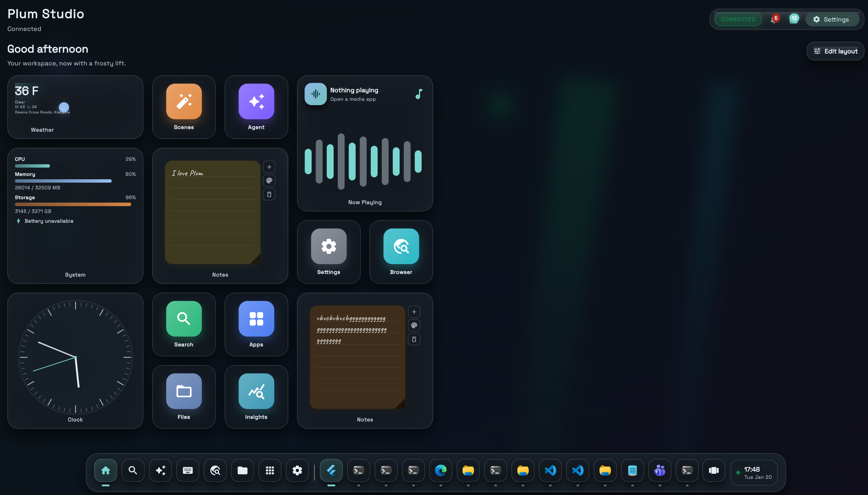
Task: Launch Microsoft Edge from the taskbar
Action: click(440, 471)
